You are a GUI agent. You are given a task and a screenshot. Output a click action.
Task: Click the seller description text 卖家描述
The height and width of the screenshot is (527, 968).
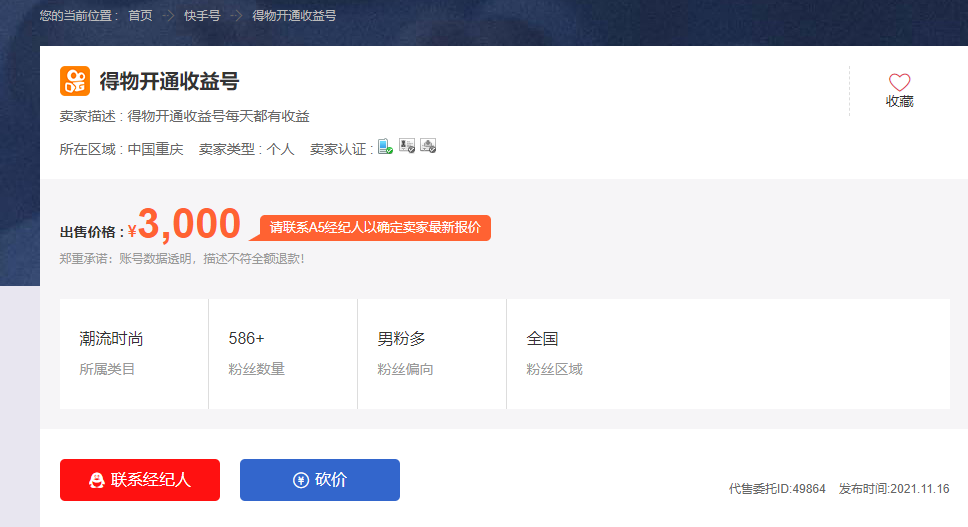[x=185, y=116]
